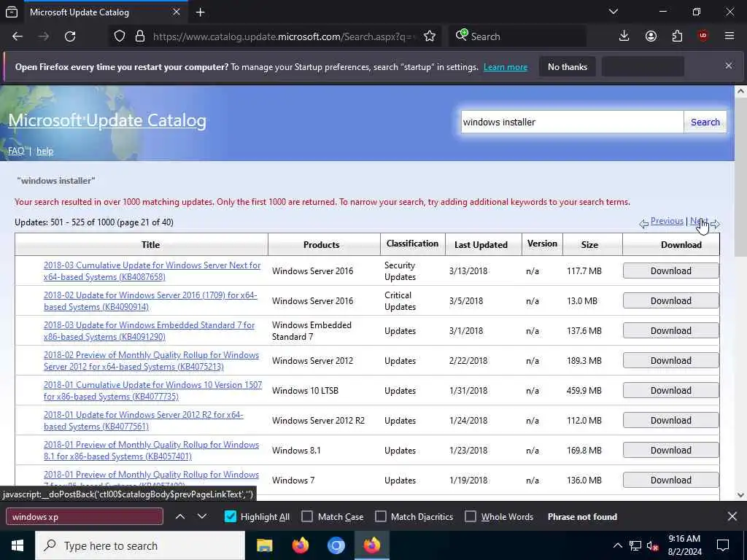The image size is (747, 560).
Task: Sort results by Version column
Action: click(542, 244)
